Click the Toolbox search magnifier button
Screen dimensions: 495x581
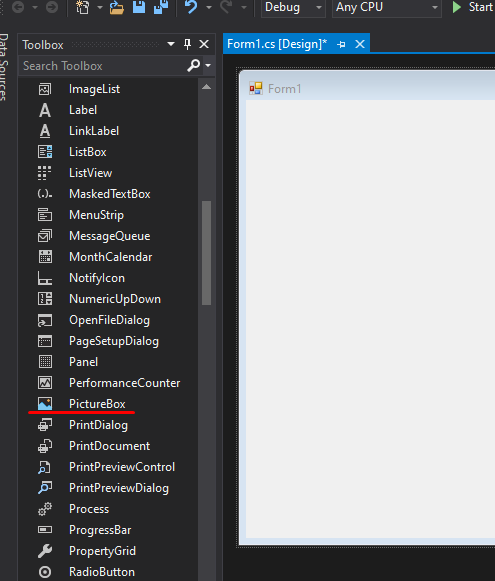point(193,66)
